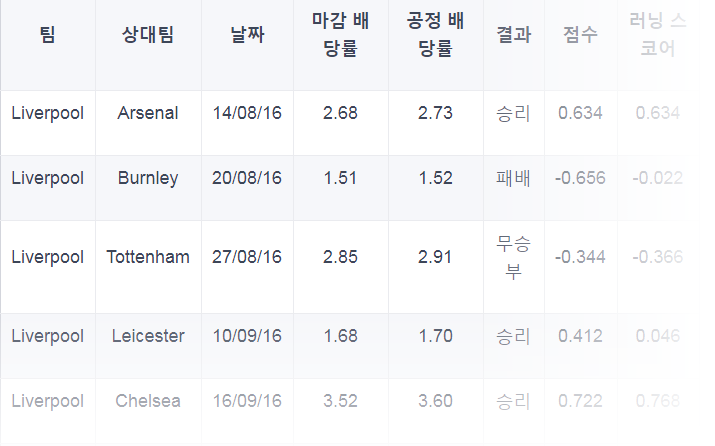715x446 pixels.
Task: Click the score value -0.656
Action: [x=580, y=178]
